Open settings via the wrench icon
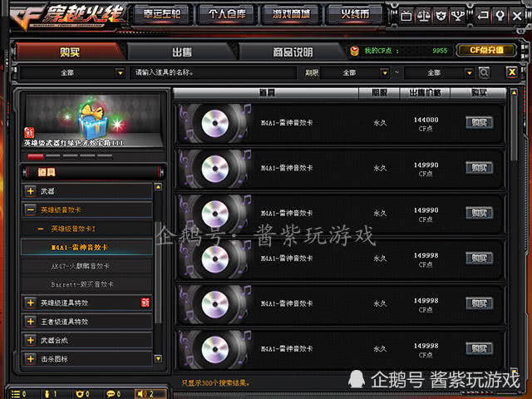The image size is (532, 399). point(500,16)
